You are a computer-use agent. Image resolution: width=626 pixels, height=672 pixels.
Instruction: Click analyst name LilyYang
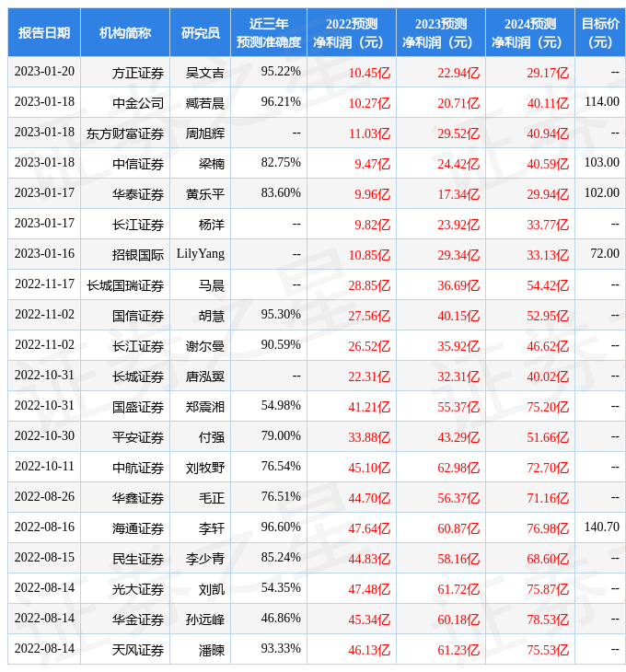tap(200, 254)
